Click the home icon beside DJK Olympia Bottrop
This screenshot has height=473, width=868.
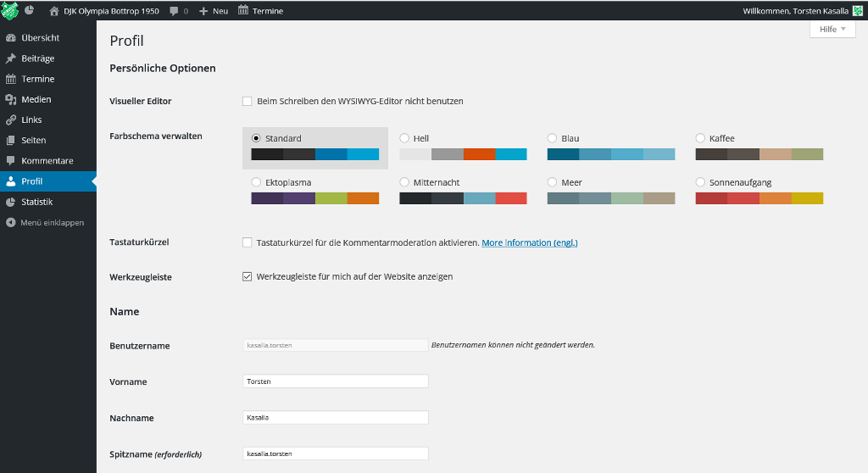[x=55, y=11]
